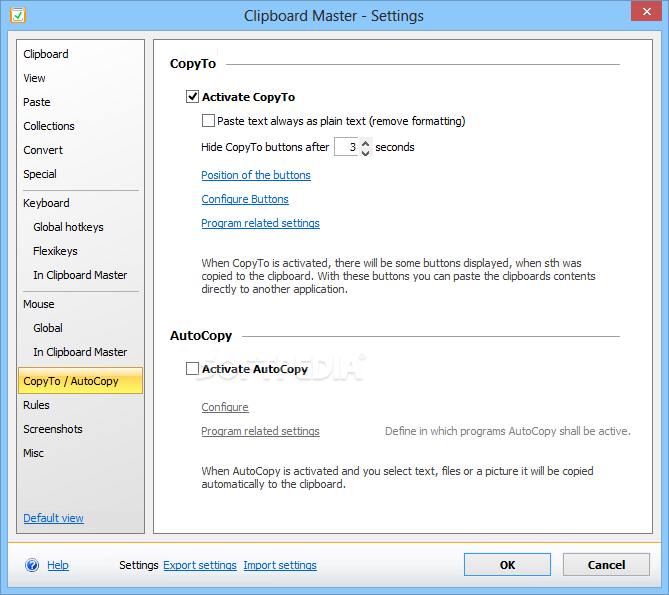
Task: Enable Paste text always as plain text
Action: pos(208,121)
